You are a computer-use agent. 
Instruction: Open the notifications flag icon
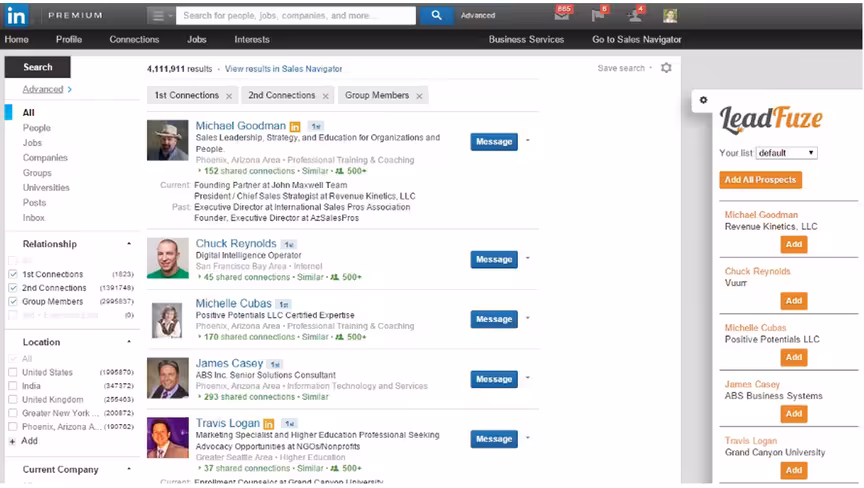click(x=598, y=15)
